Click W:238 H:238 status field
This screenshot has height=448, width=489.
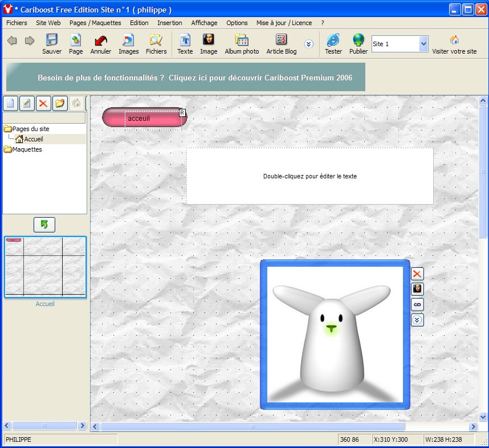pyautogui.click(x=449, y=439)
